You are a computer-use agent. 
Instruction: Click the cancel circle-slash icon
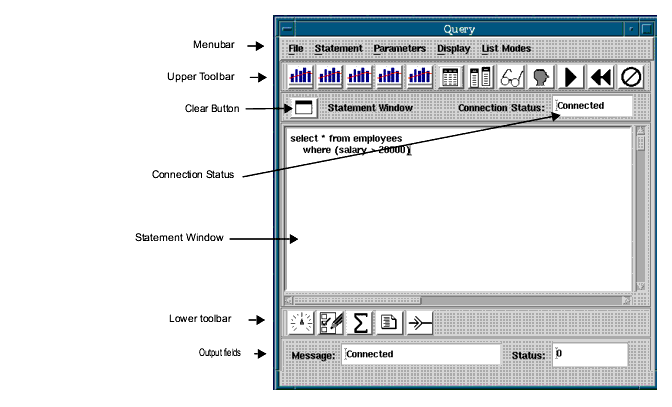[x=630, y=76]
